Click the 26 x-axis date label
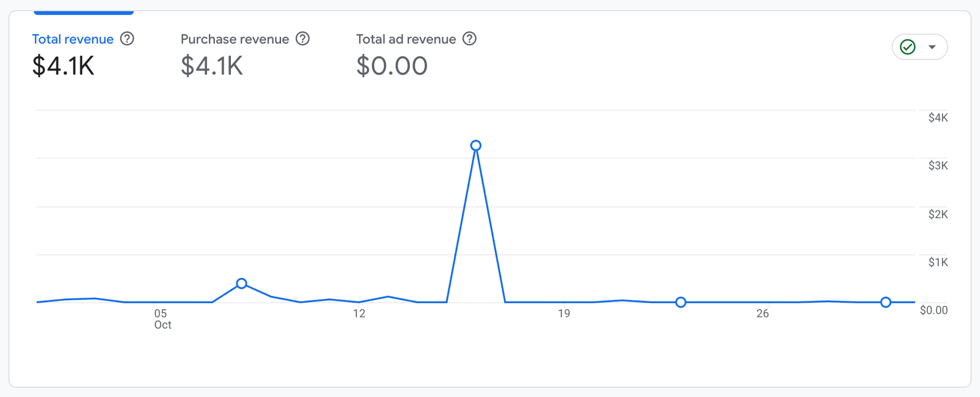The width and height of the screenshot is (980, 397). 762,314
